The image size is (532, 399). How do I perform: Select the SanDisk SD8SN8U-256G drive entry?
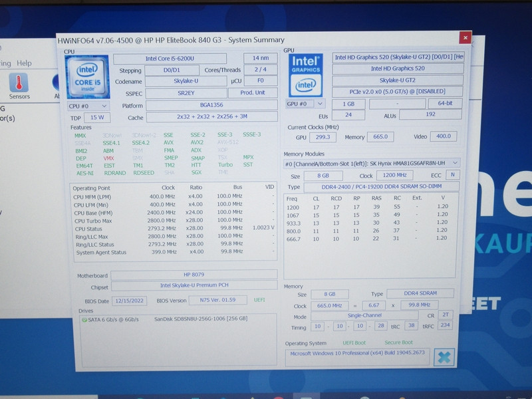201,319
